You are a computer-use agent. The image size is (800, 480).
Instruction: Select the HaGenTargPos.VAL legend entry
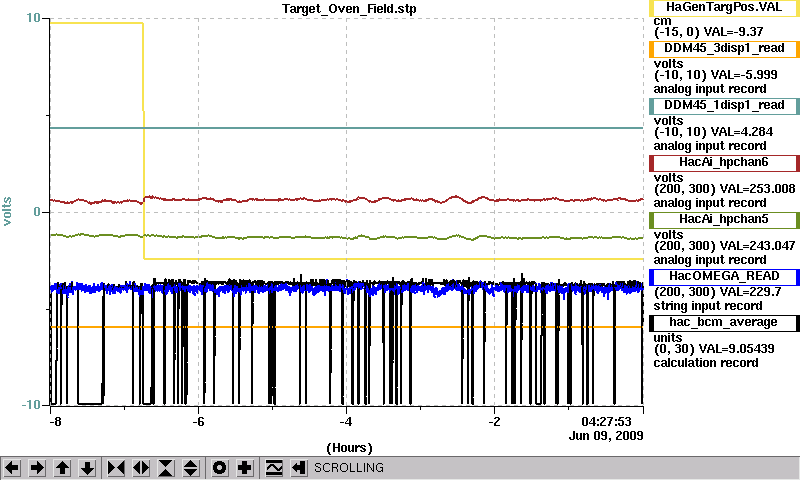pos(724,7)
